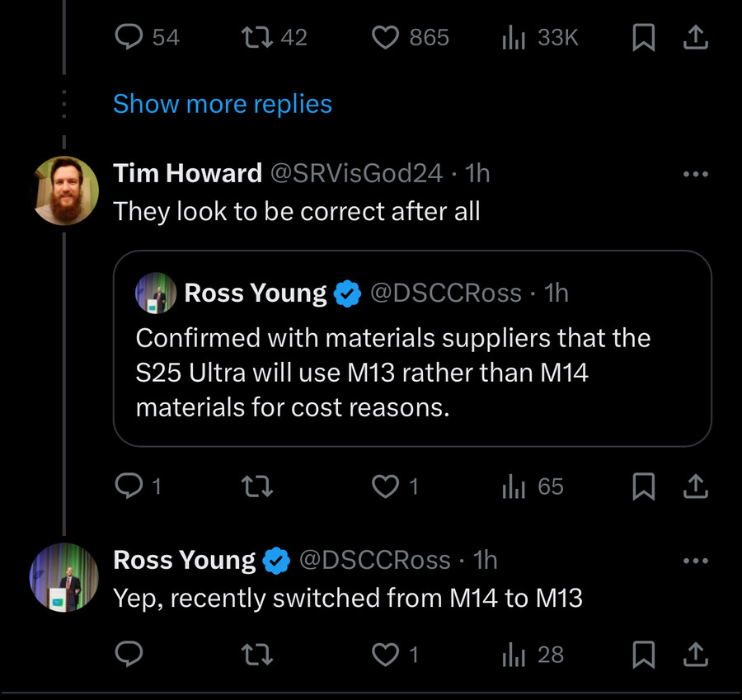Like the top post with 865 likes

386,37
